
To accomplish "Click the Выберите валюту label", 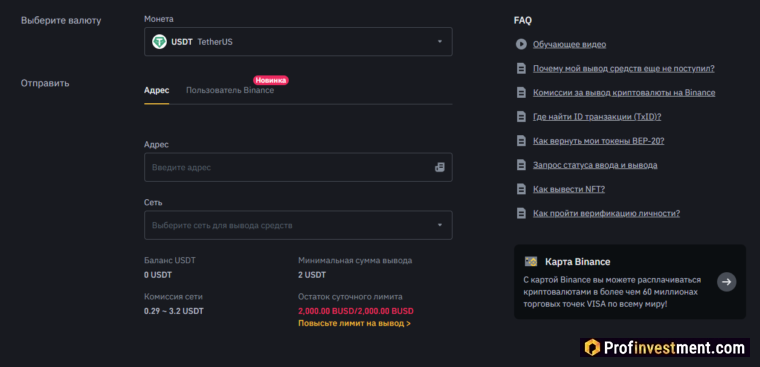I will pyautogui.click(x=61, y=21).
